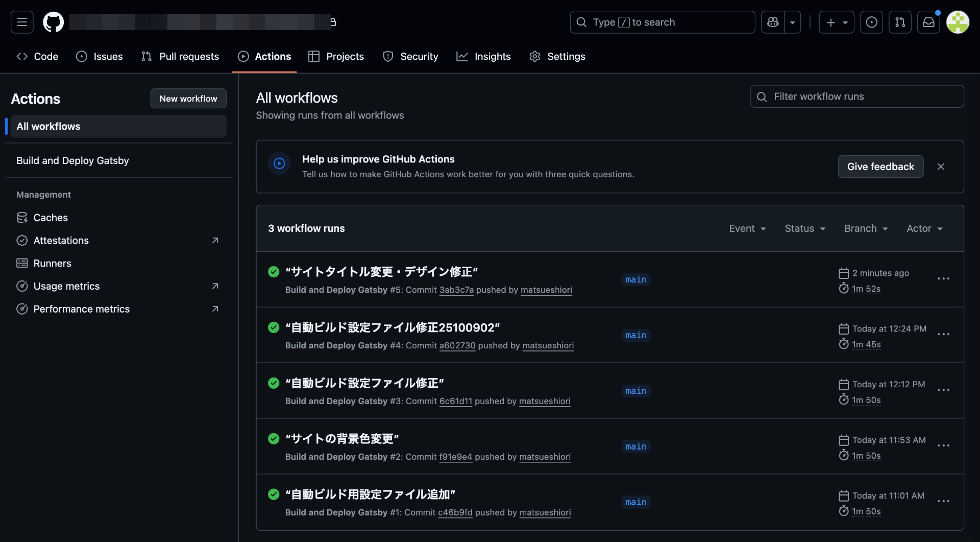Click success status icon of run #5
980x542 pixels.
(274, 272)
